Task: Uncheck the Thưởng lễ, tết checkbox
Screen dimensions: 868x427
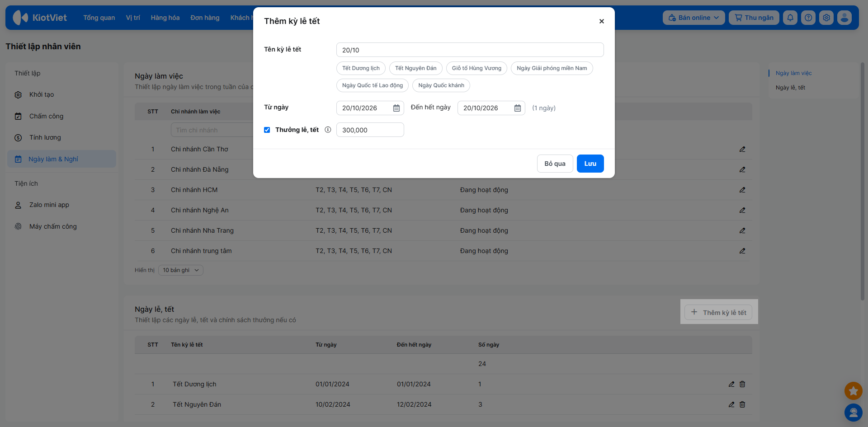Action: [x=267, y=130]
